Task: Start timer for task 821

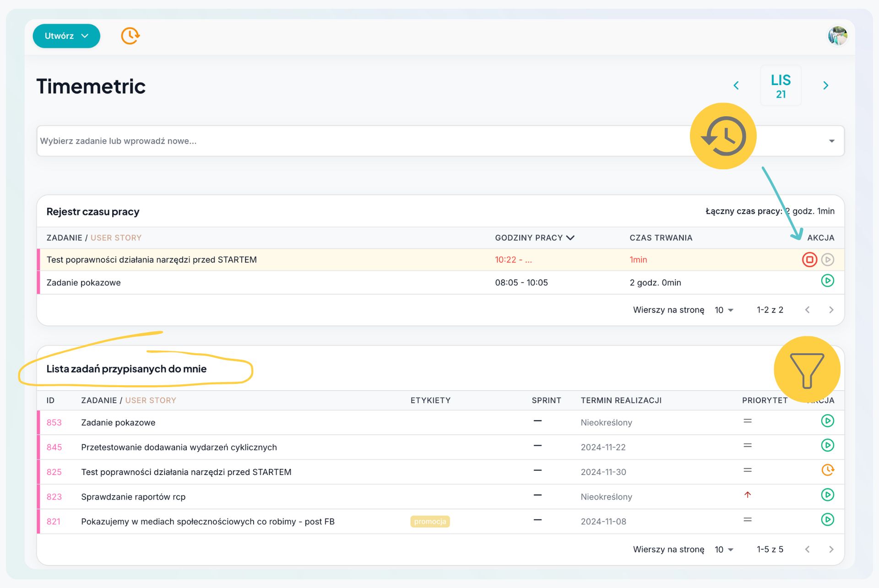Action: coord(827,520)
